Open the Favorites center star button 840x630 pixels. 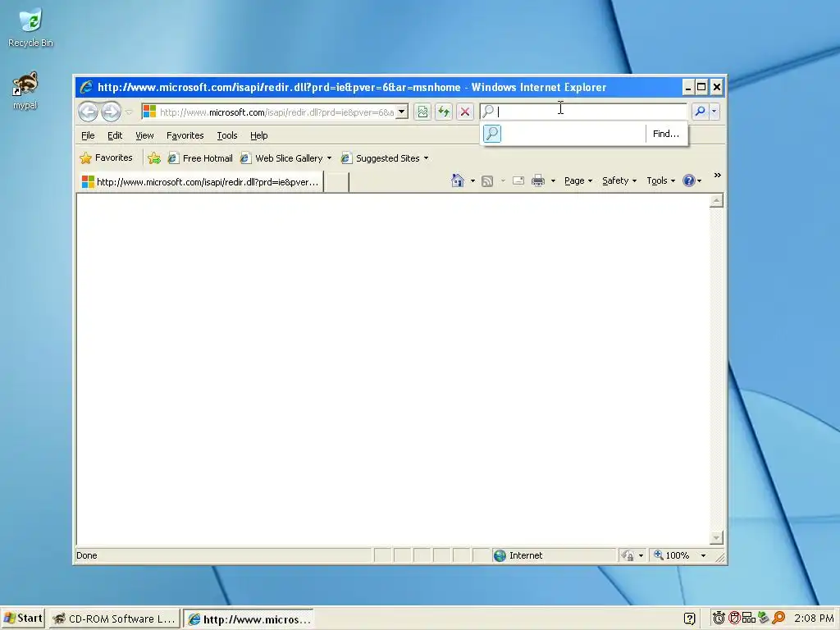point(106,157)
